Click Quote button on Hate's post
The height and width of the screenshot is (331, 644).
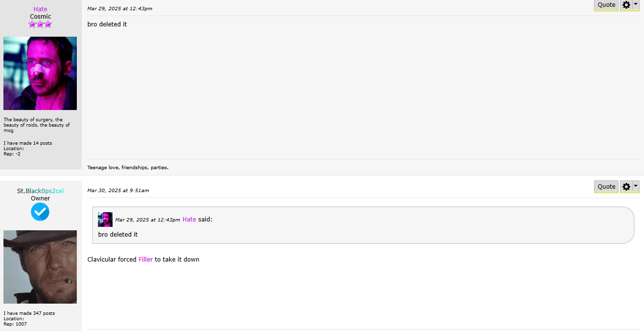[606, 5]
